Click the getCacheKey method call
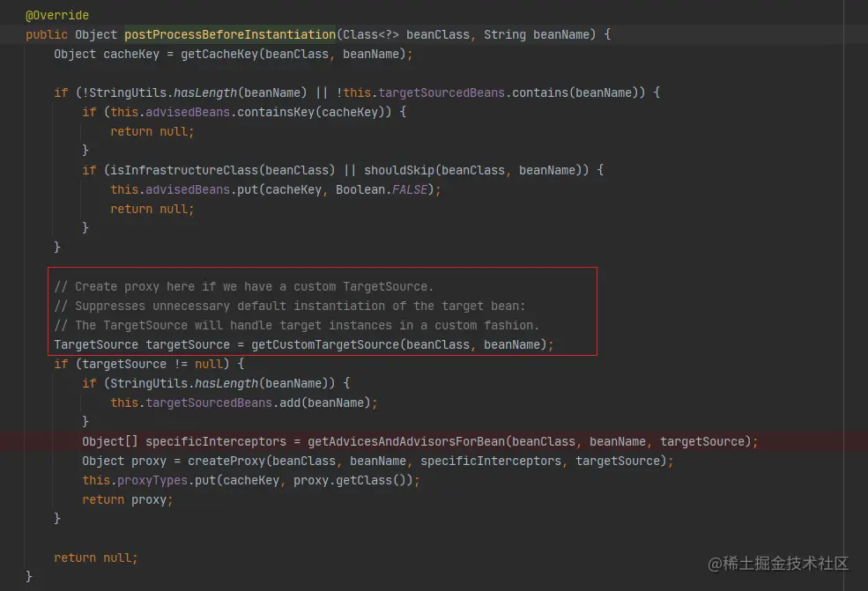Viewport: 868px width, 591px height. [x=219, y=55]
